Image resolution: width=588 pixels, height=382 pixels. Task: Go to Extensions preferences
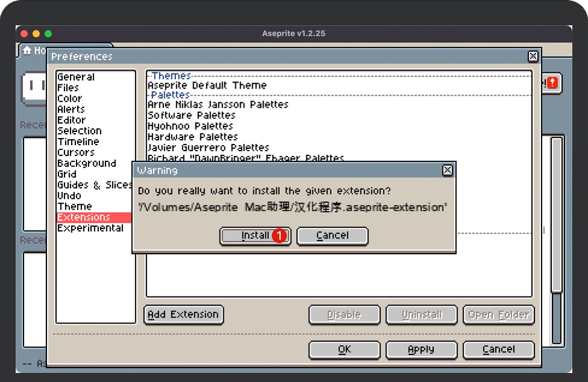coord(94,218)
